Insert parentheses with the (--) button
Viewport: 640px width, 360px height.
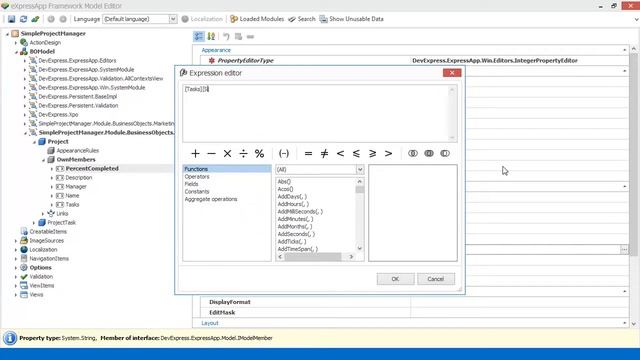[x=284, y=153]
